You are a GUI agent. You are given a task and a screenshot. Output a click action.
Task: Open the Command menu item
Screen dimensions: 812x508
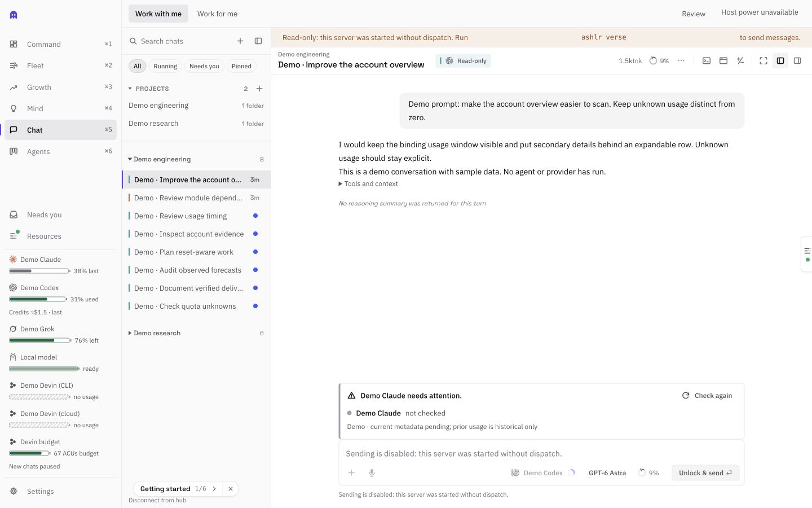61,44
